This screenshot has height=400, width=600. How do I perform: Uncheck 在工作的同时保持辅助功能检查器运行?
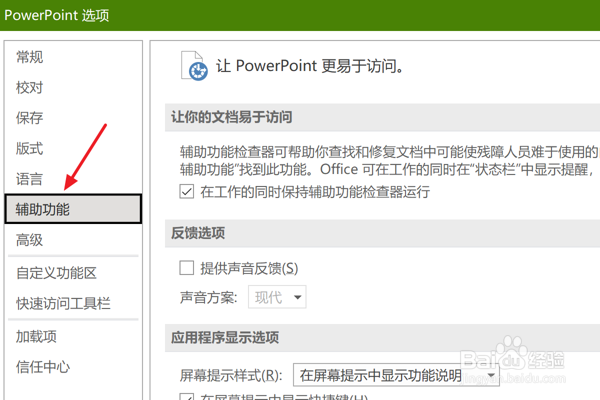187,191
